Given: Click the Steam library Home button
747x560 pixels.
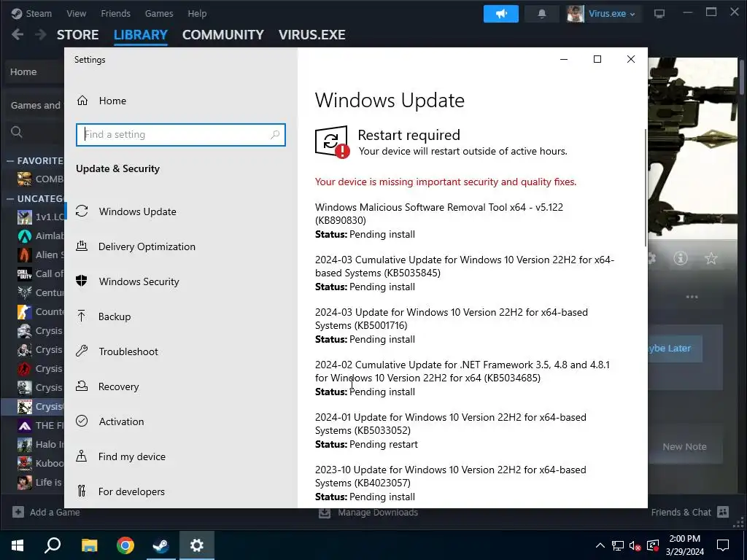Looking at the screenshot, I should (x=35, y=72).
